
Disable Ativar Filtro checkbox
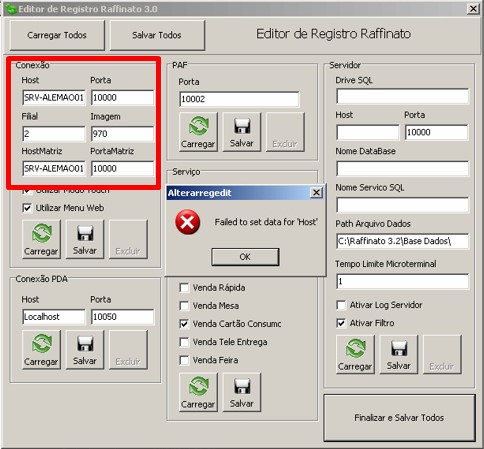click(x=341, y=323)
